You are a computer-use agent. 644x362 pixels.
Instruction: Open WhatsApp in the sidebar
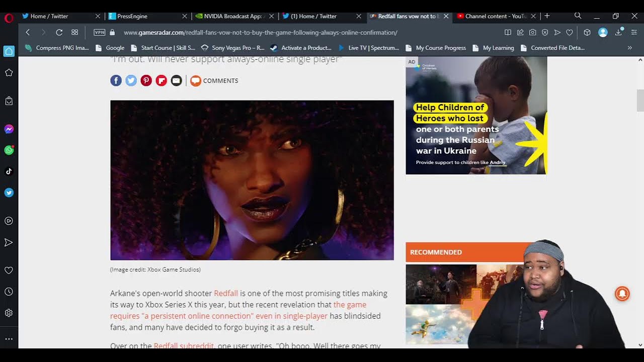[9, 150]
